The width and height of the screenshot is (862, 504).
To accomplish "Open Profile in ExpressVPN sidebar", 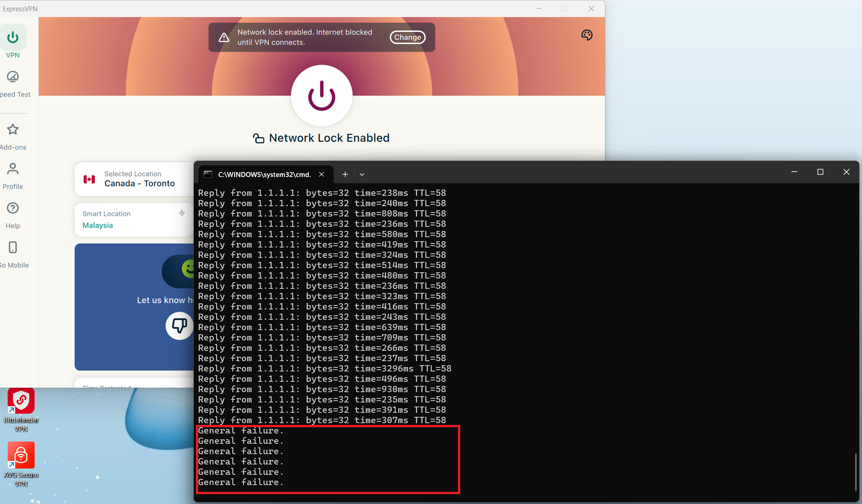I will point(13,176).
